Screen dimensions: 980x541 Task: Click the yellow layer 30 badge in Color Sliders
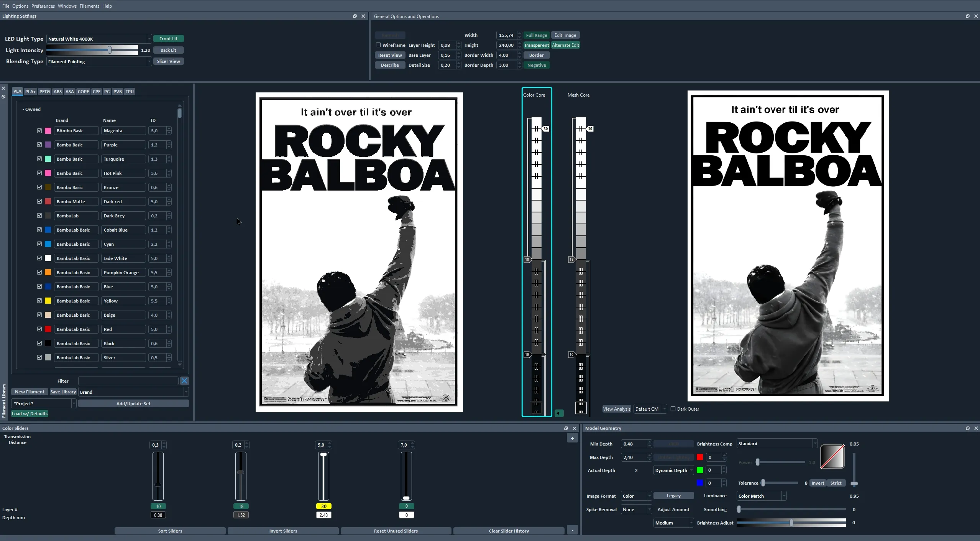[324, 506]
